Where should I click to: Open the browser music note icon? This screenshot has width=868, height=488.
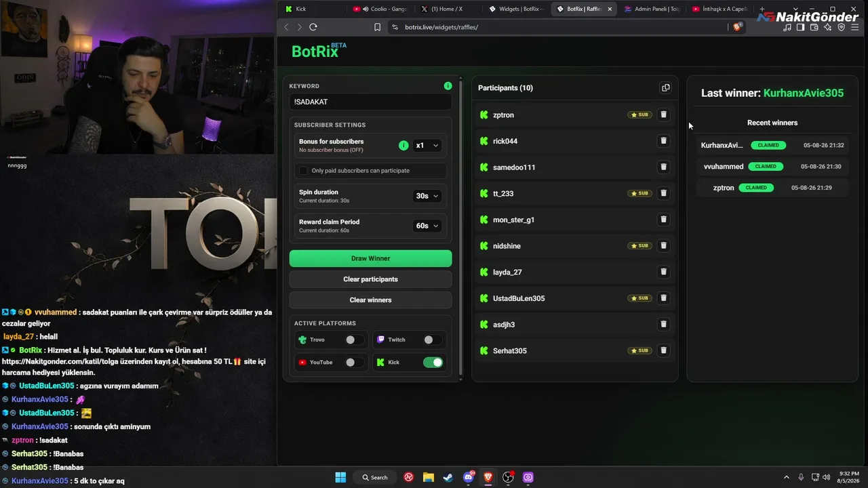[x=787, y=27]
